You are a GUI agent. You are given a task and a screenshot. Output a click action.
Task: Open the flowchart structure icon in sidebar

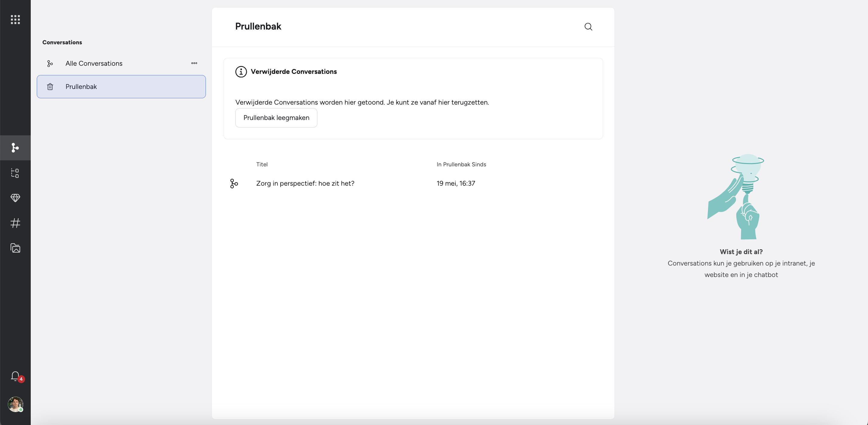click(15, 173)
